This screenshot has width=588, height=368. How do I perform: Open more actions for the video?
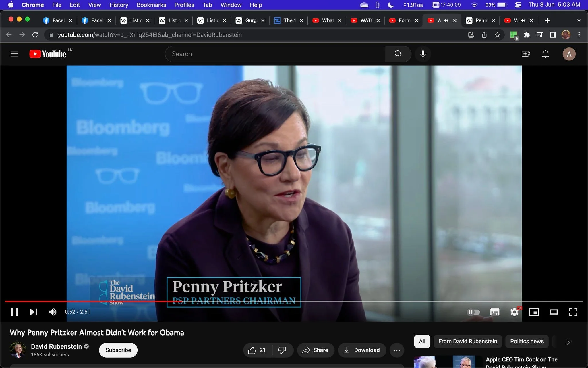(397, 350)
